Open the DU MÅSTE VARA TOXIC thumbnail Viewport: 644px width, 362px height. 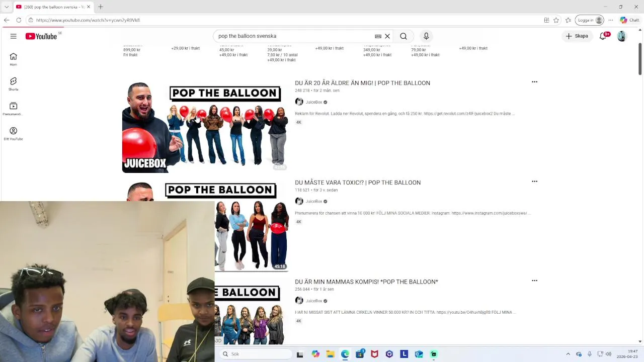(252, 225)
